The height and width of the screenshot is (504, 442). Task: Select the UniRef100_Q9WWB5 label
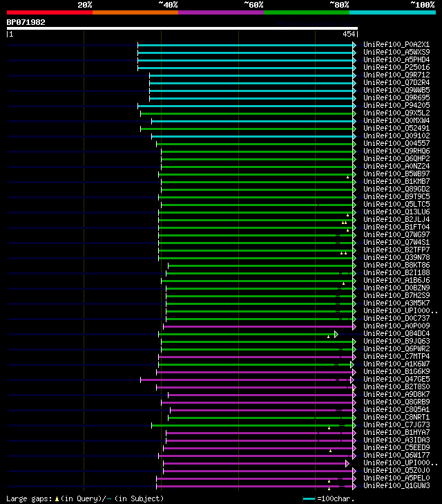396,90
